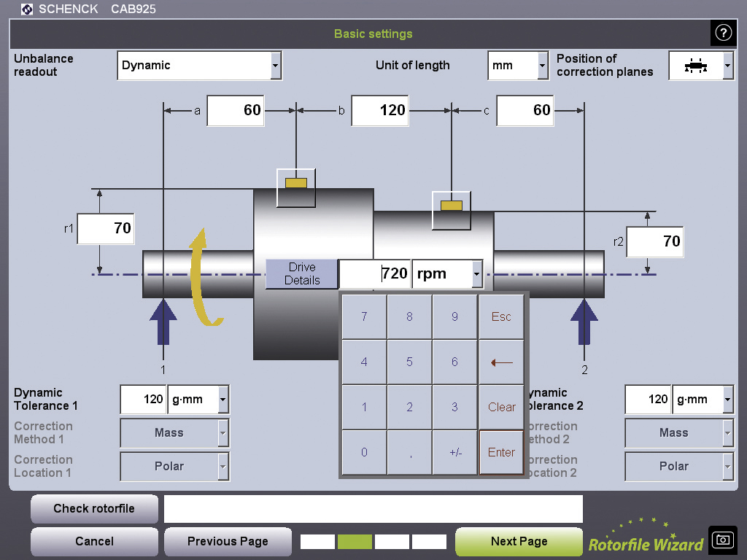Click the Check rotorfile button
The width and height of the screenshot is (747, 560).
coord(94,508)
